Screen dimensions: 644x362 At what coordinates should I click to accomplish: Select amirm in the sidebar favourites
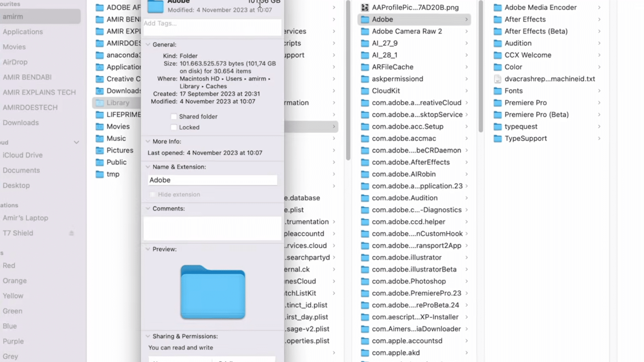coord(40,16)
